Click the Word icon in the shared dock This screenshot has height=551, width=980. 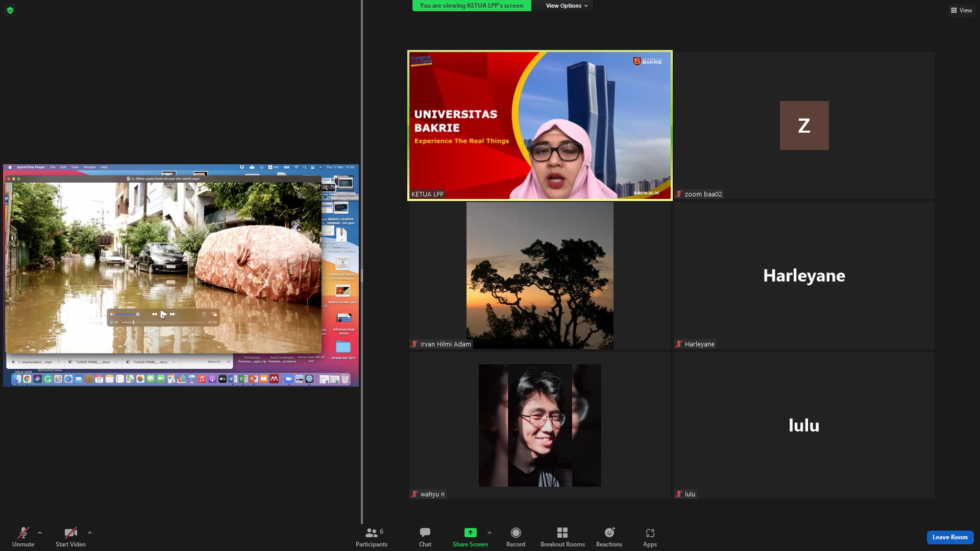click(233, 379)
